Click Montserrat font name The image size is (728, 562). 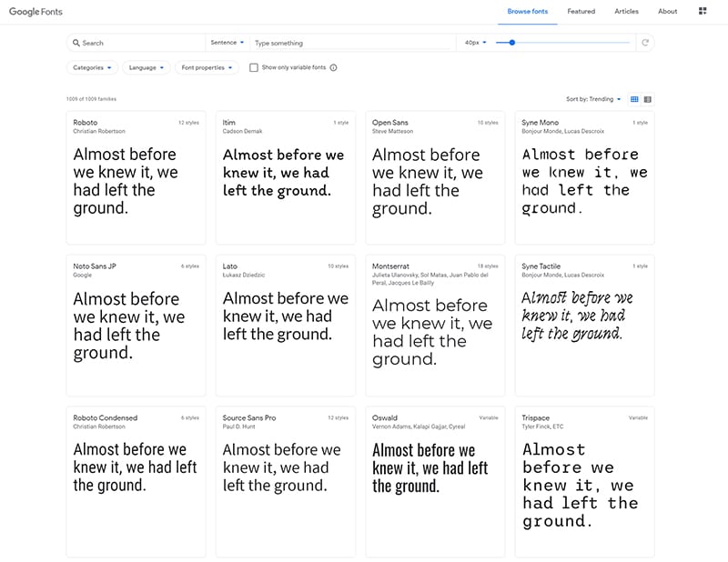tap(390, 266)
